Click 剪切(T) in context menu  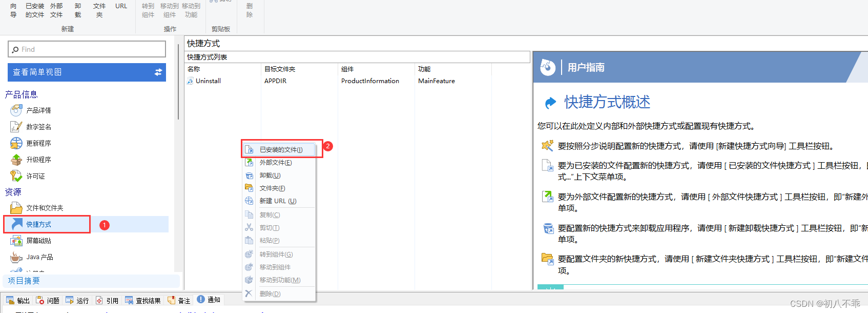(279, 228)
